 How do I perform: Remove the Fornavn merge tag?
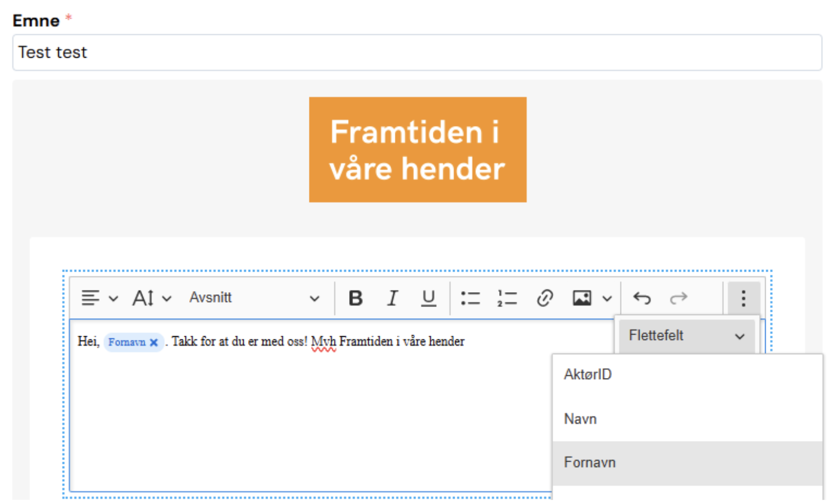154,343
